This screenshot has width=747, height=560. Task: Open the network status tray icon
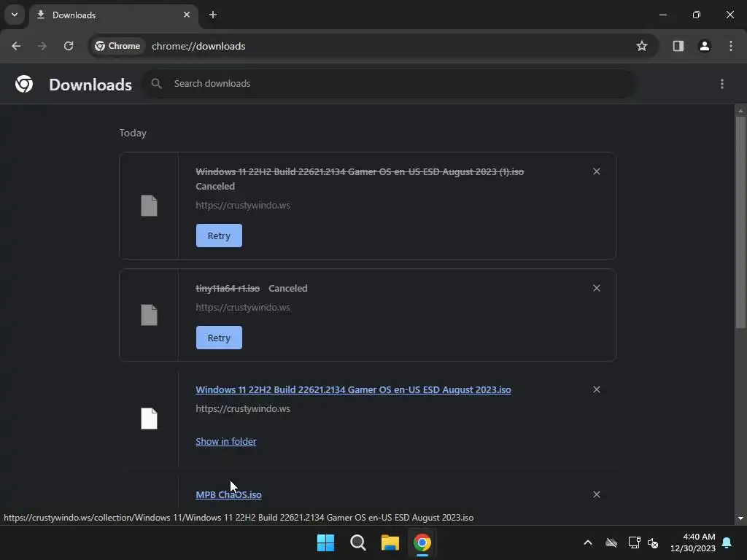[634, 542]
